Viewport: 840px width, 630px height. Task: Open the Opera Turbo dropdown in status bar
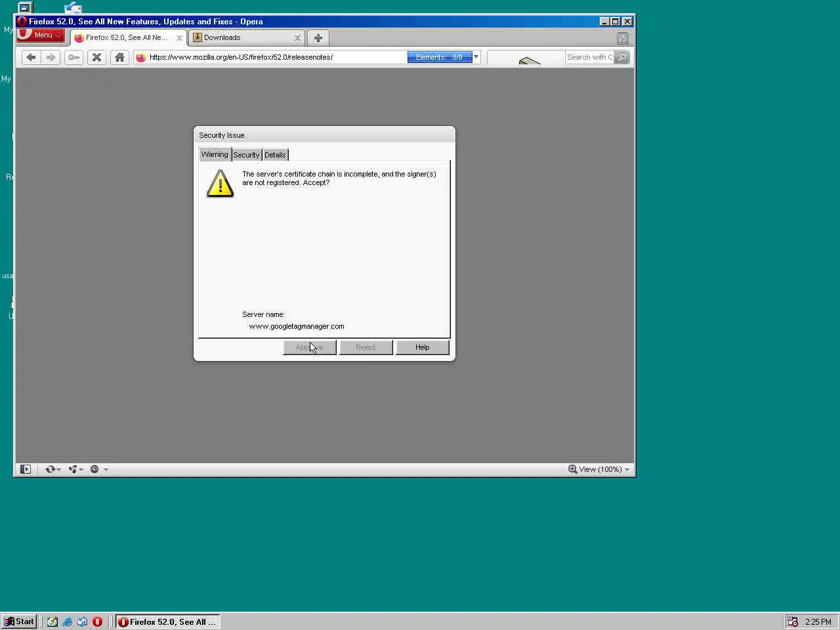98,469
